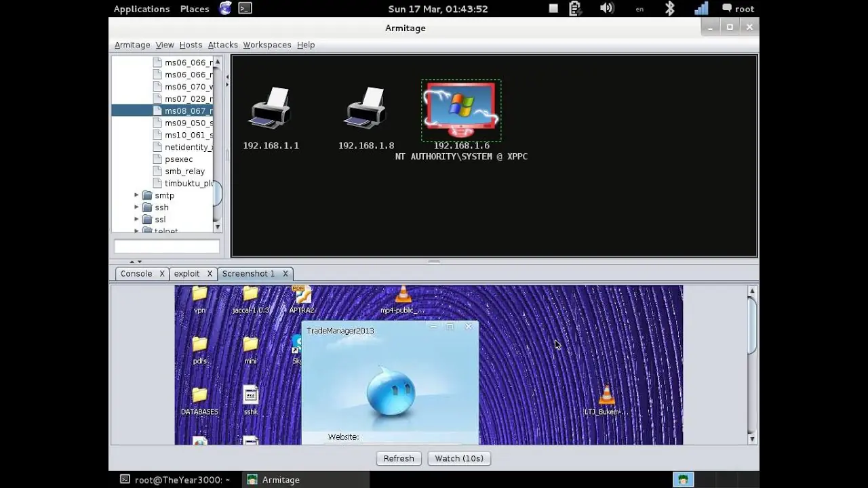Select the 192.168.1.8 printer host icon
Viewport: 868px width, 488px height.
pyautogui.click(x=366, y=108)
